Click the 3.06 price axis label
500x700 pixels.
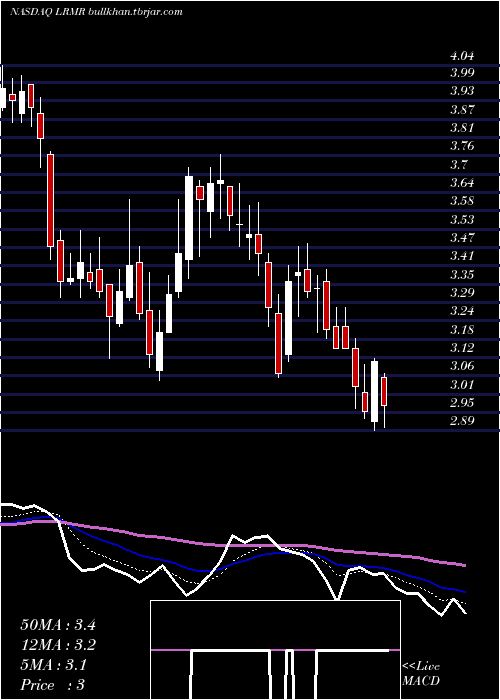pyautogui.click(x=462, y=366)
